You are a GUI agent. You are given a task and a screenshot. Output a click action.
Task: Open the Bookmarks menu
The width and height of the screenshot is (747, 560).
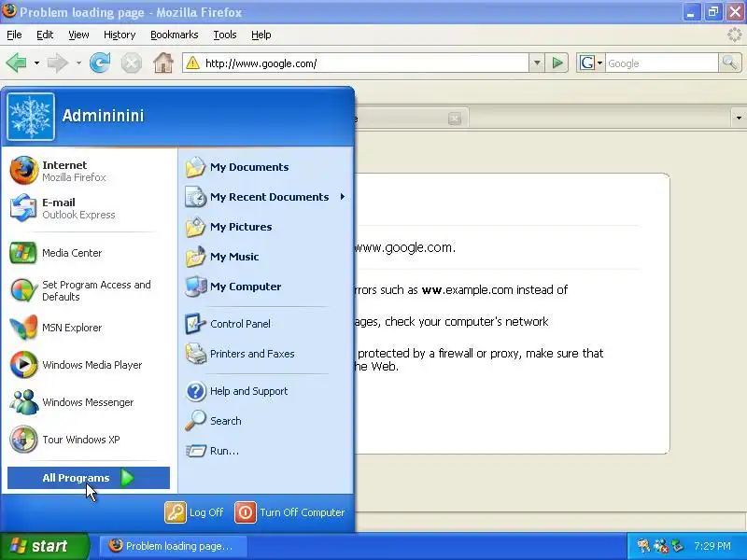175,35
